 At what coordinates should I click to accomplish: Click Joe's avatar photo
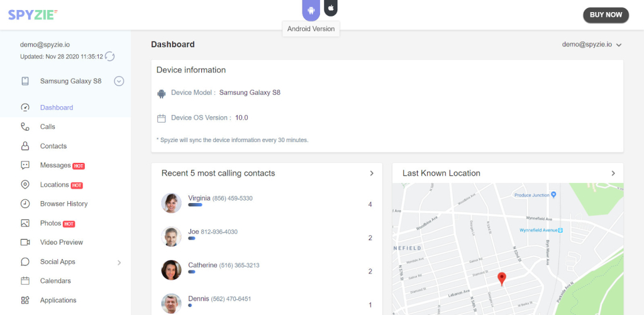[171, 236]
